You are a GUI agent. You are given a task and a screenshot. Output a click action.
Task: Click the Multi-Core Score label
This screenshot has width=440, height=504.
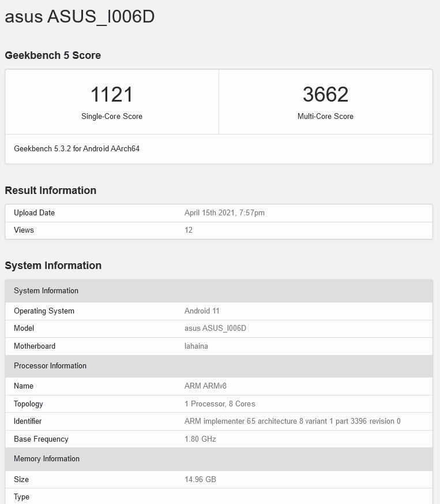[x=325, y=117]
